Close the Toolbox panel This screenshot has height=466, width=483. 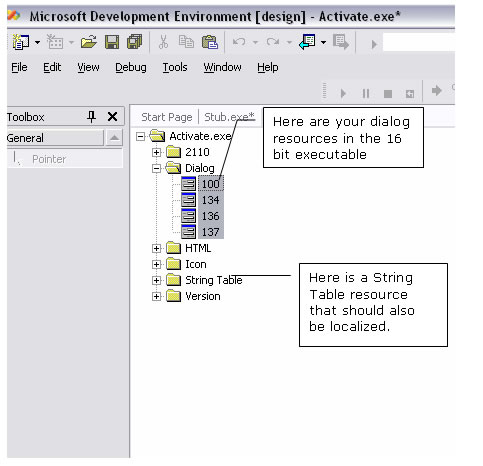tap(113, 117)
